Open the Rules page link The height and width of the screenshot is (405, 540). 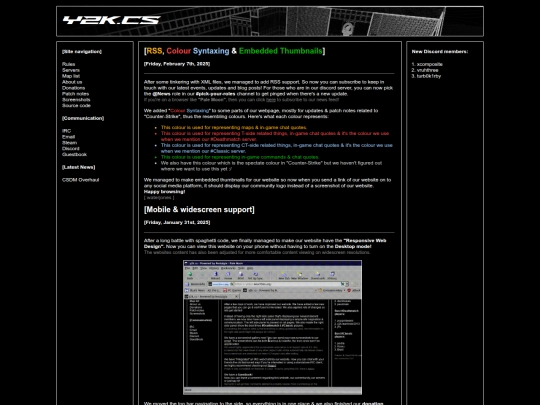(69, 64)
